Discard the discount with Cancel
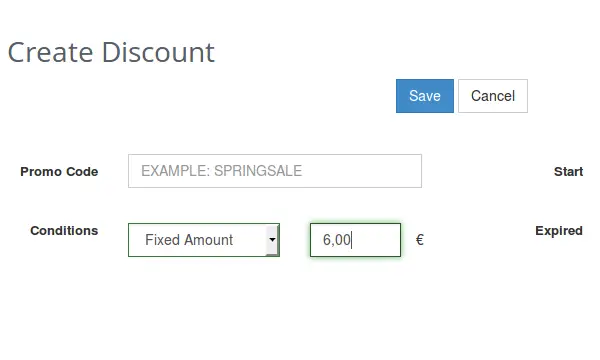Viewport: 600px width, 360px height. [x=493, y=96]
